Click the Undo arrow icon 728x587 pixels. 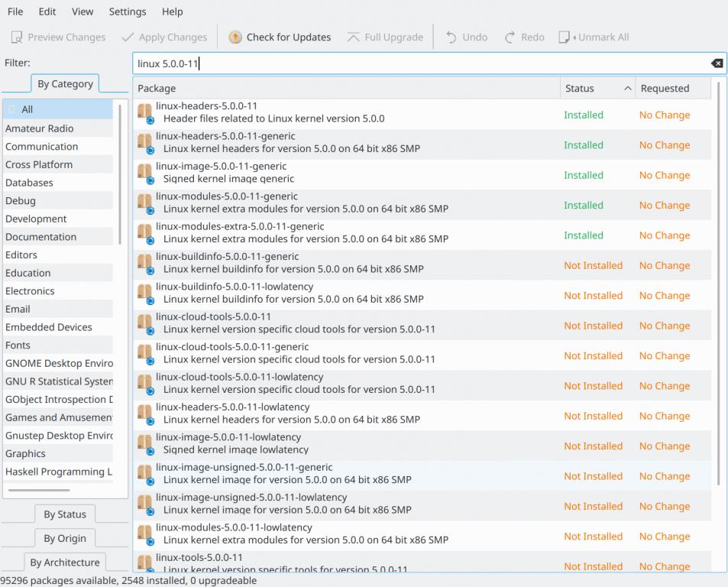tap(451, 37)
